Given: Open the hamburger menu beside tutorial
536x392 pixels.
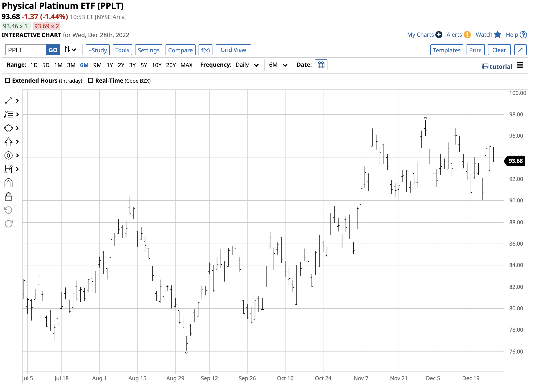Looking at the screenshot, I should click(520, 65).
